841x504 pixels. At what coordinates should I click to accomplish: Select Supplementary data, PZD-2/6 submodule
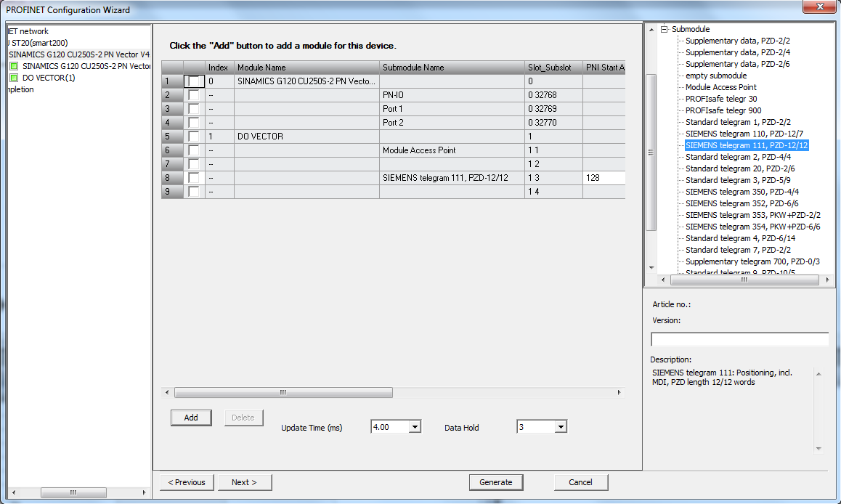[737, 64]
